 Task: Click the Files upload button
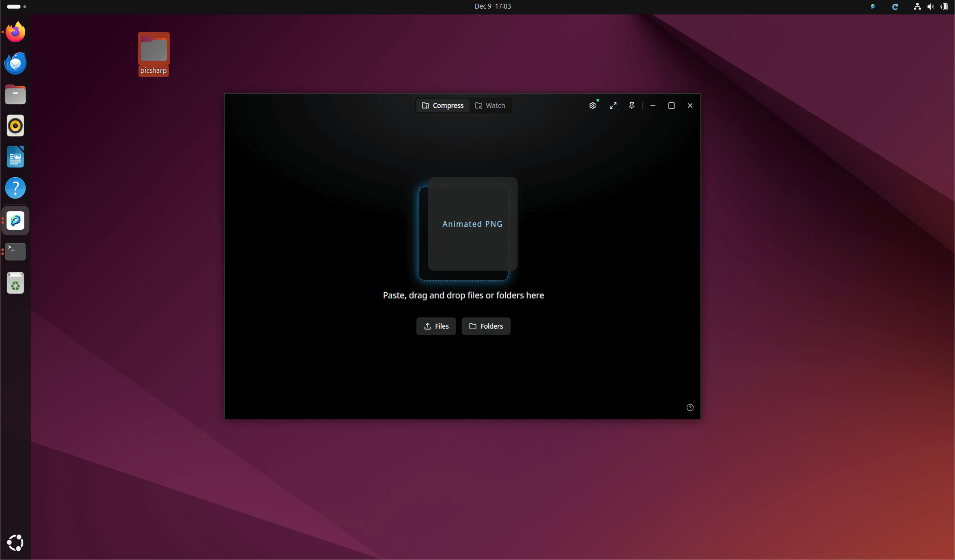click(436, 326)
